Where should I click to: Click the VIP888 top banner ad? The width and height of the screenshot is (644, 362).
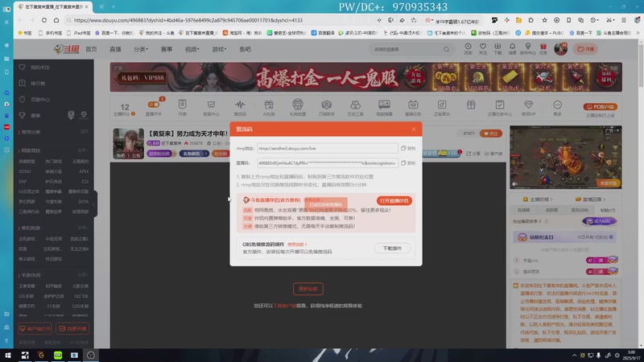pos(365,77)
